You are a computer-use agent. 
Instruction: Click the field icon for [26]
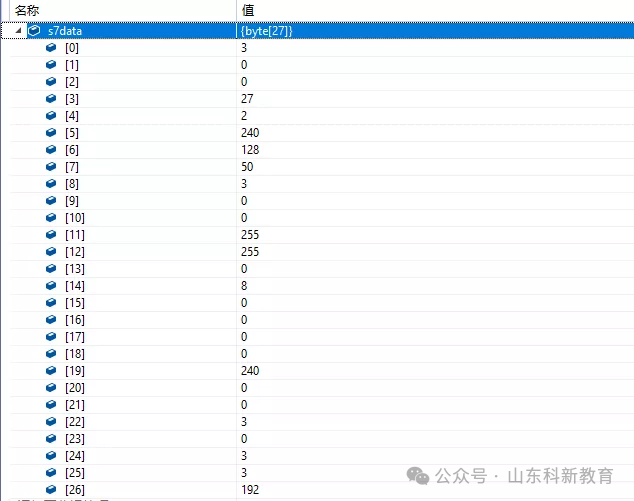[x=51, y=489]
